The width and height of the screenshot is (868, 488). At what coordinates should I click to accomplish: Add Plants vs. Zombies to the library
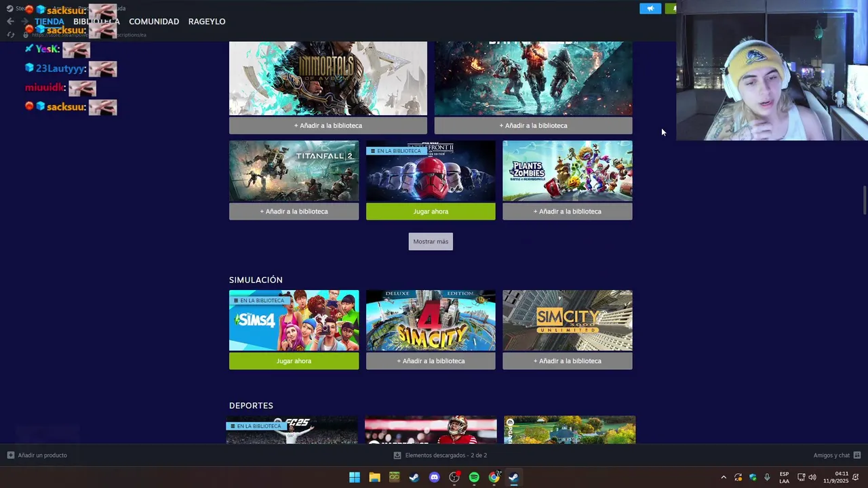point(568,211)
